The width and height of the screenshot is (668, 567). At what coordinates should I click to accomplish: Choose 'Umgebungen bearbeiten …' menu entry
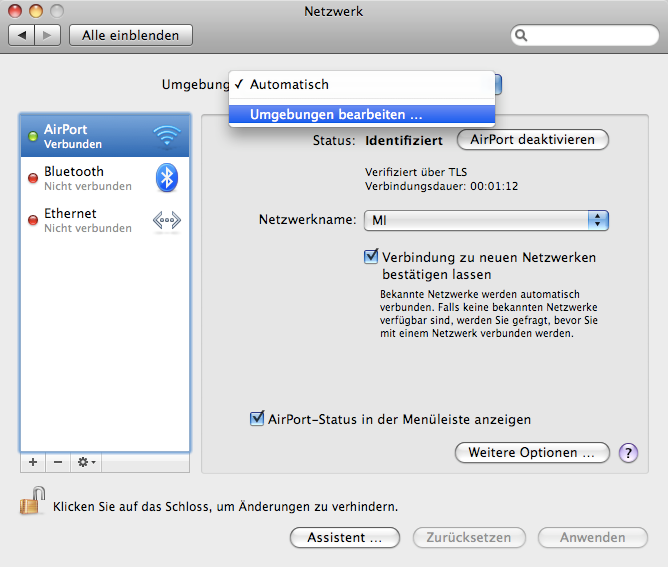click(x=362, y=114)
